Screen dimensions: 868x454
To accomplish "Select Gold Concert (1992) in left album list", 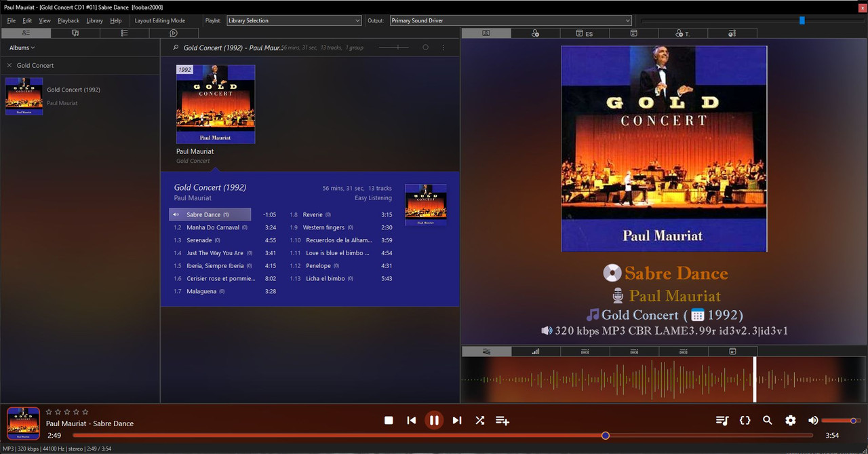I will [80, 96].
